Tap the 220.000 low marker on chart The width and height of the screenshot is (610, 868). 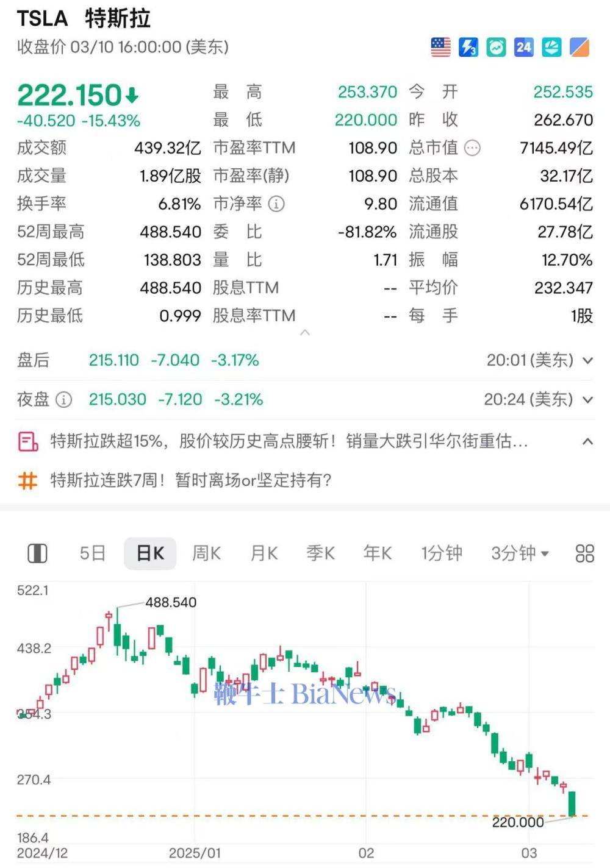coord(518,823)
